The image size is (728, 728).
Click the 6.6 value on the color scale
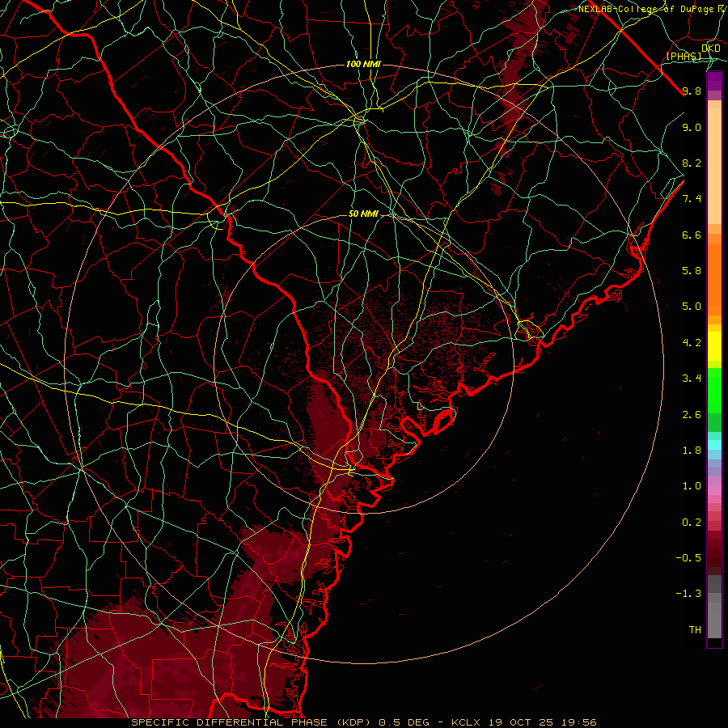tap(692, 235)
